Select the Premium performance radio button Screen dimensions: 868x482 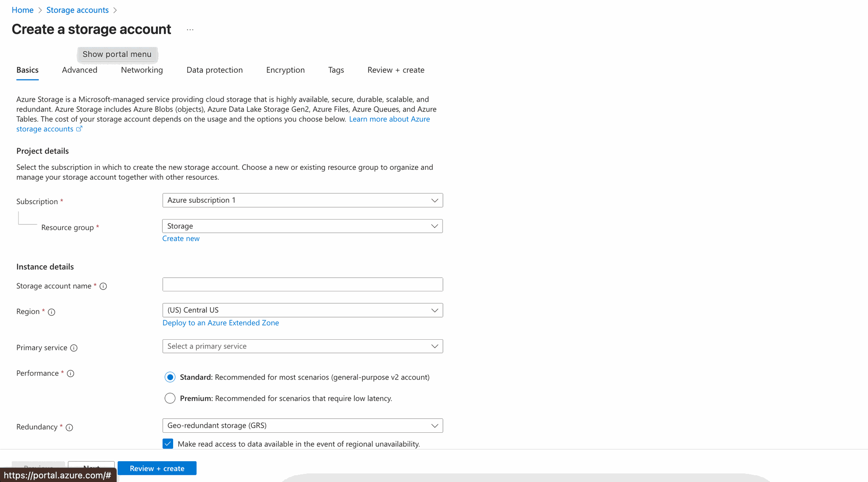pos(170,398)
